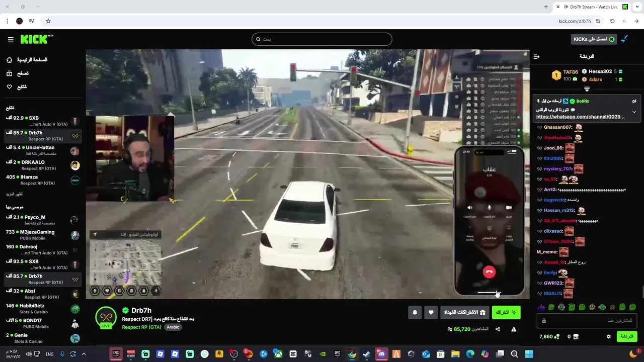Screen dimensions: 644x362
Task: Open Psyco_M recommended channel
Action: point(42,220)
